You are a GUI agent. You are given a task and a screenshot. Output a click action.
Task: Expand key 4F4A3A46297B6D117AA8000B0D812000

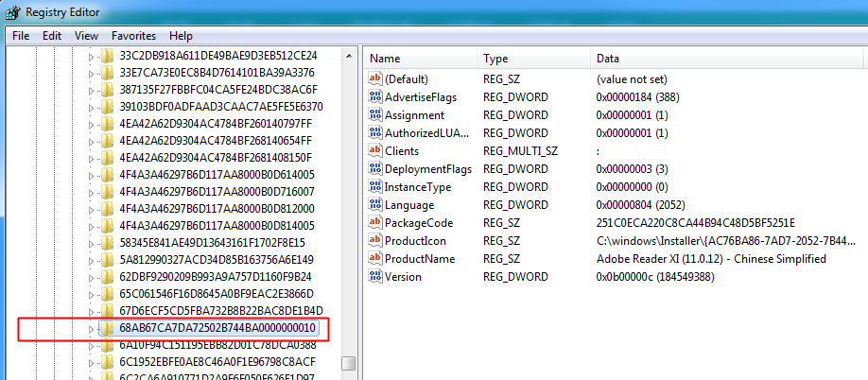pos(92,209)
